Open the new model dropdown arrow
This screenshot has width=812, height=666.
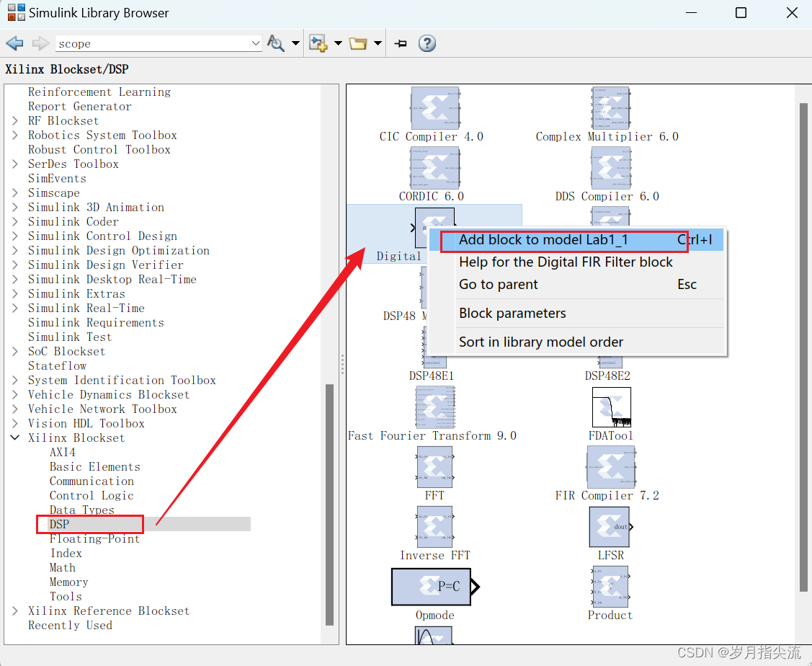tap(338, 43)
